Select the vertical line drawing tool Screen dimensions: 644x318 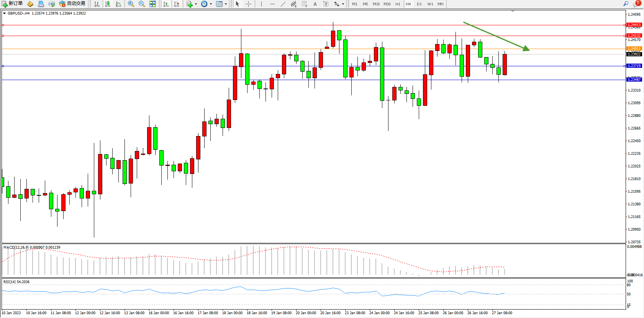(261, 4)
